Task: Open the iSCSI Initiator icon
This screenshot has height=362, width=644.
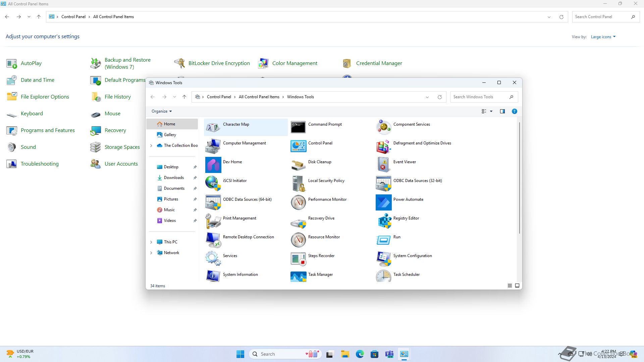Action: tap(213, 184)
